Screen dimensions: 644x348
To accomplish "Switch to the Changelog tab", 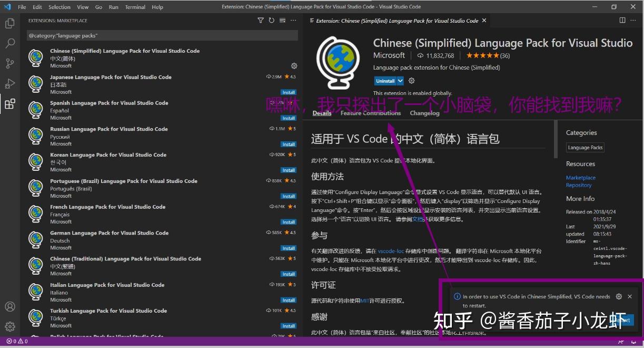I will (424, 112).
